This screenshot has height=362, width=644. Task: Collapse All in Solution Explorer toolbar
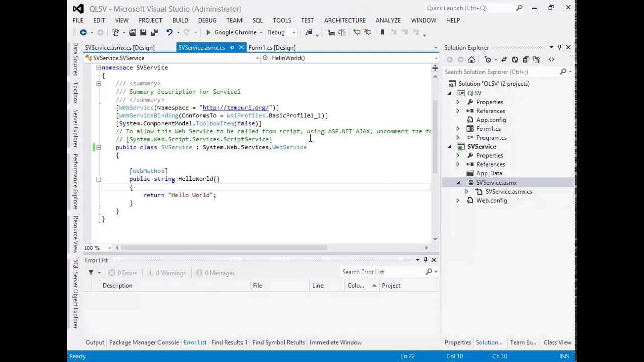[526, 60]
